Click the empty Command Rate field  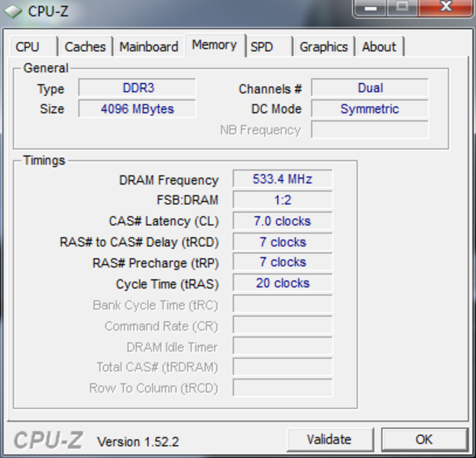tap(283, 325)
